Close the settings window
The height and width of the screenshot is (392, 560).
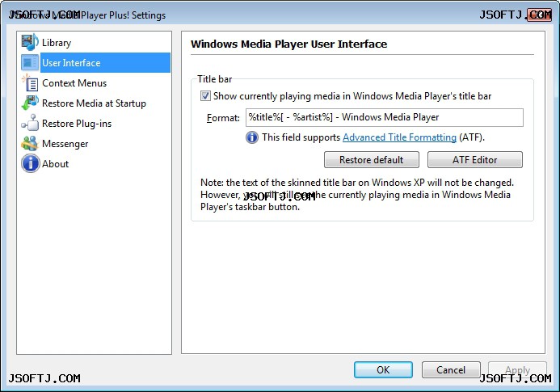pos(540,15)
